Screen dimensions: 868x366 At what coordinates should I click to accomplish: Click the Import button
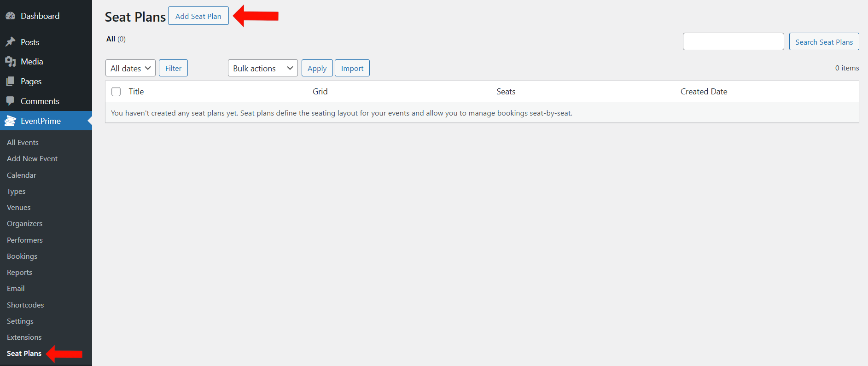coord(352,68)
